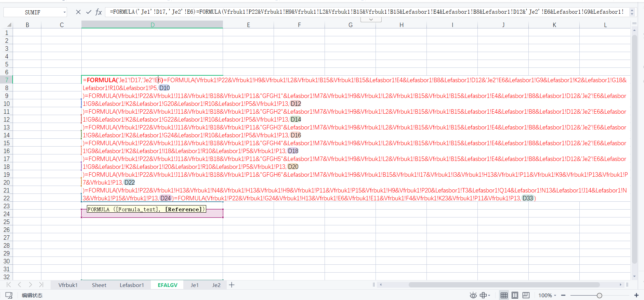
Task: Click the add new sheet plus icon
Action: (x=232, y=285)
